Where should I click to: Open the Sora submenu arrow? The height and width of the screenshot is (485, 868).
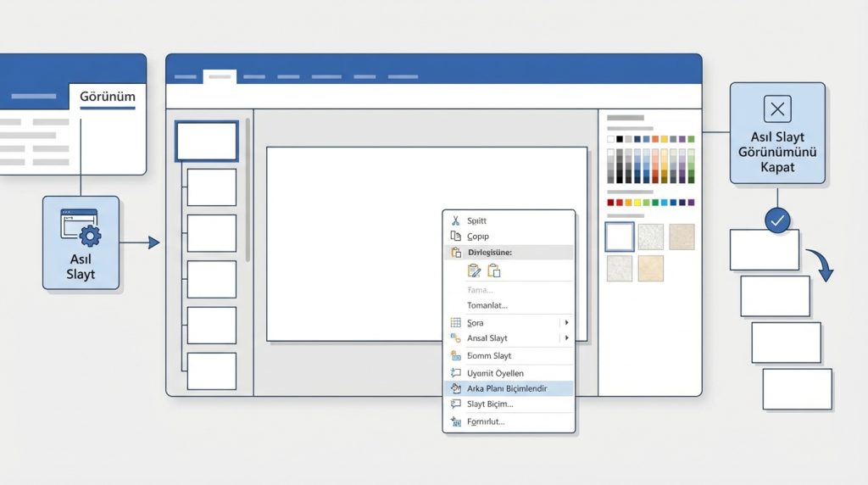tap(566, 322)
